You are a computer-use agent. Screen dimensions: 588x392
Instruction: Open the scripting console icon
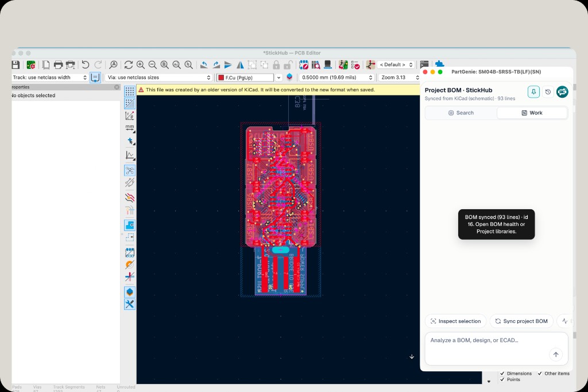[424, 64]
